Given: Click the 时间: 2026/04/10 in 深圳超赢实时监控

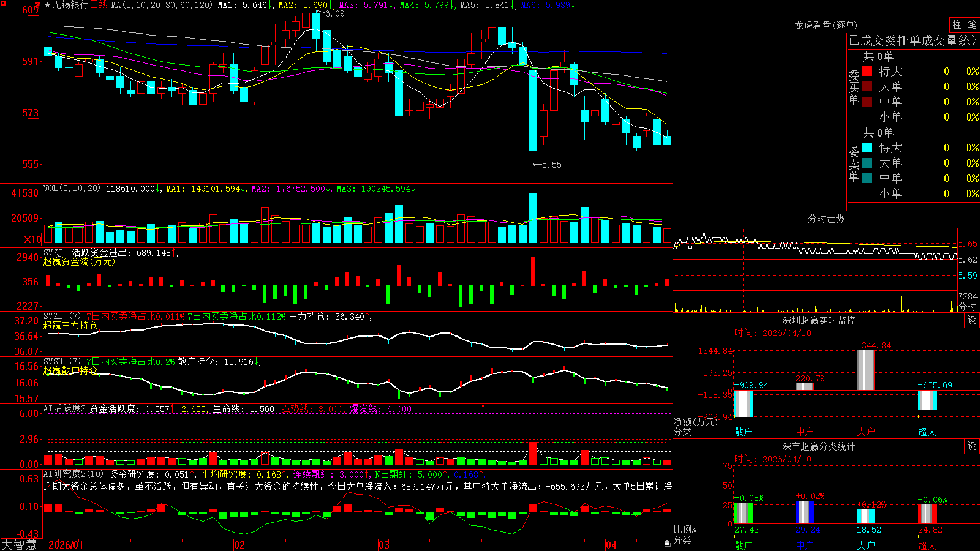Looking at the screenshot, I should (x=773, y=333).
